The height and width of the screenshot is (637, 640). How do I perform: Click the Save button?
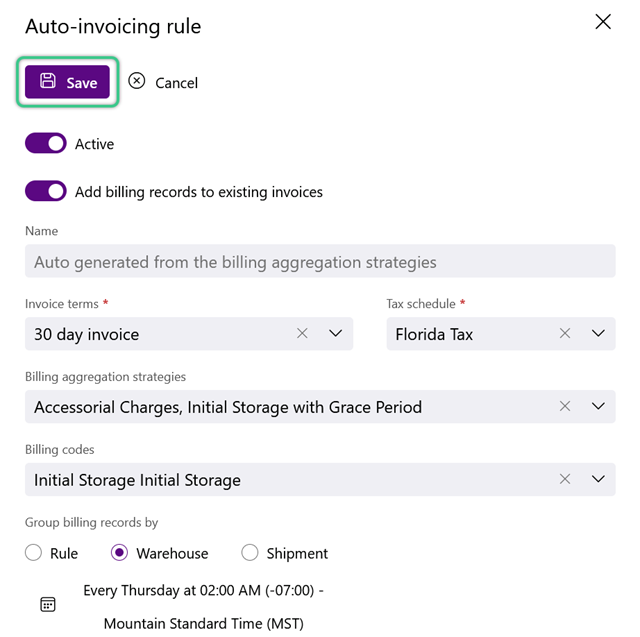[x=67, y=82]
